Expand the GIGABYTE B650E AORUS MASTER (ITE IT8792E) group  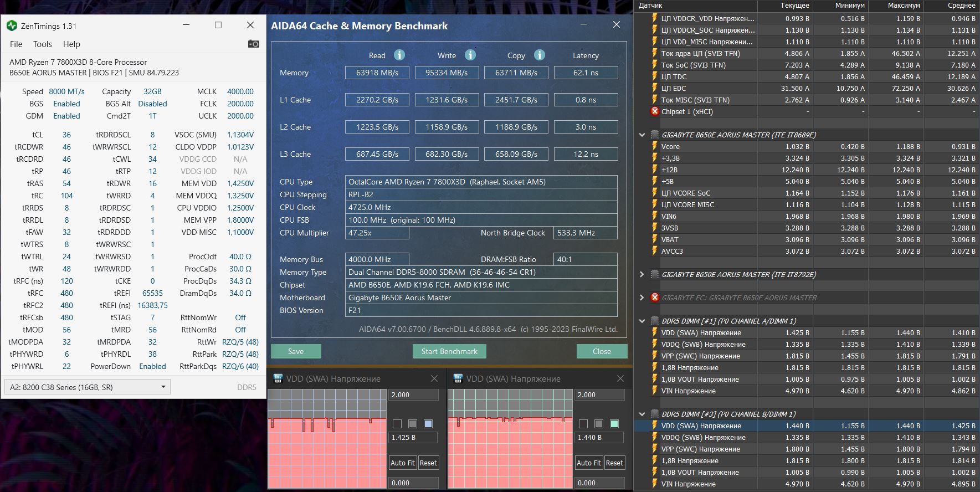(x=642, y=274)
